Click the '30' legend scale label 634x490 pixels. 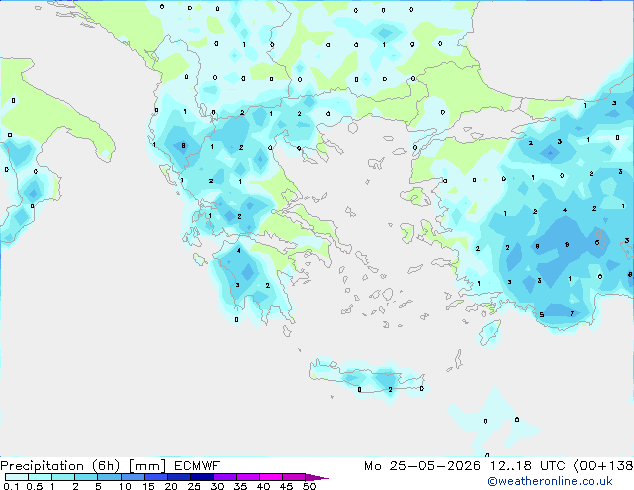point(217,486)
